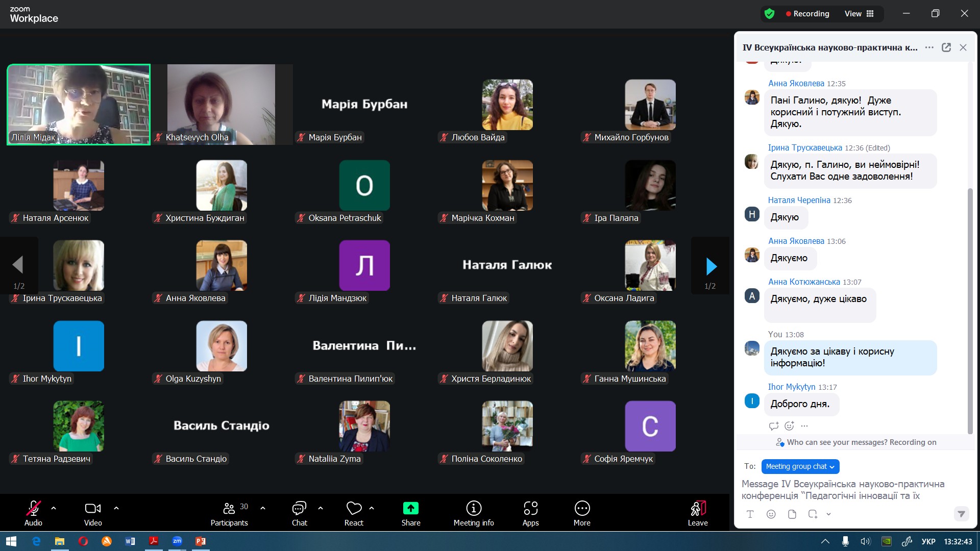Attach a file in chat compose bar
This screenshot has width=980, height=551.
click(x=792, y=514)
